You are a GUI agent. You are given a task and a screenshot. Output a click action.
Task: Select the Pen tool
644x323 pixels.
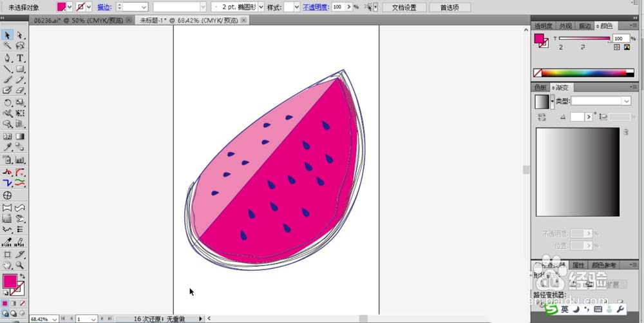7,59
